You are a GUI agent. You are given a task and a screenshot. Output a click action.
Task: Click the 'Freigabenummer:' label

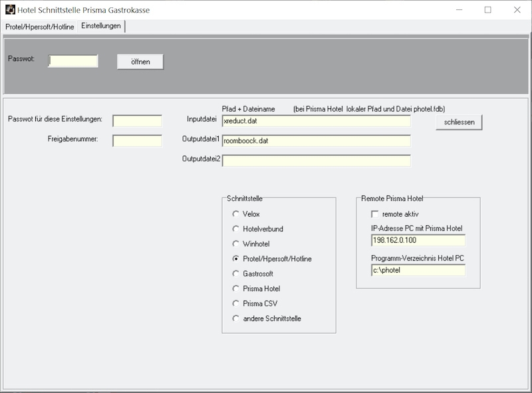72,139
